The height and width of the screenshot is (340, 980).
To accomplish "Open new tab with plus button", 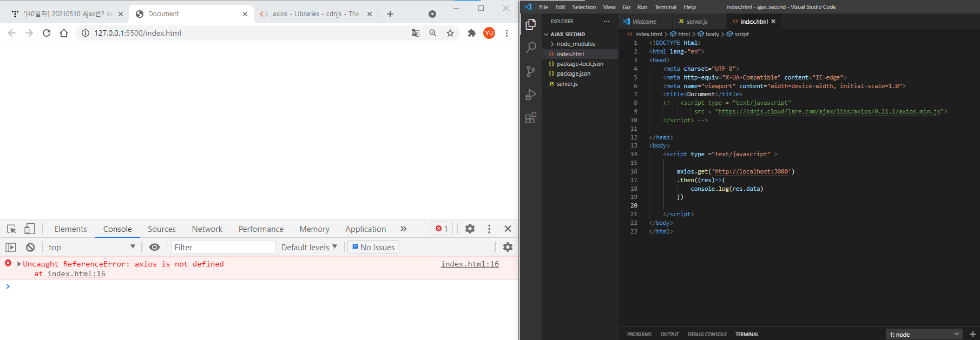I will [390, 14].
